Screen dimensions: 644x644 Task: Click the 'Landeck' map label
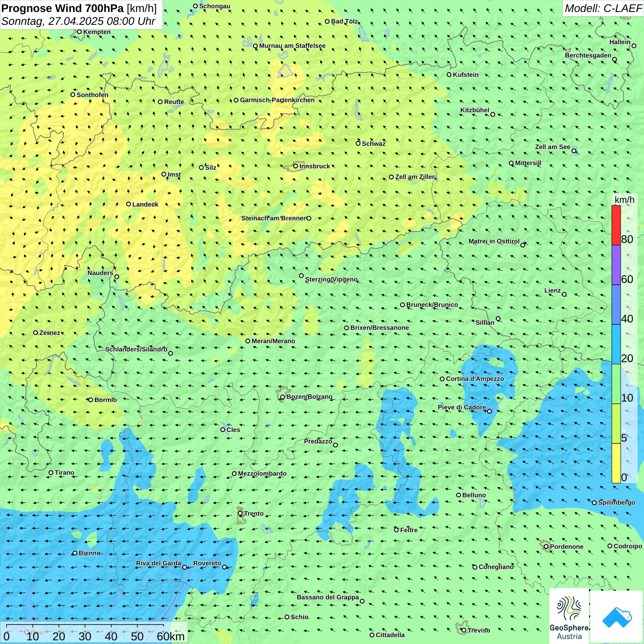(145, 204)
